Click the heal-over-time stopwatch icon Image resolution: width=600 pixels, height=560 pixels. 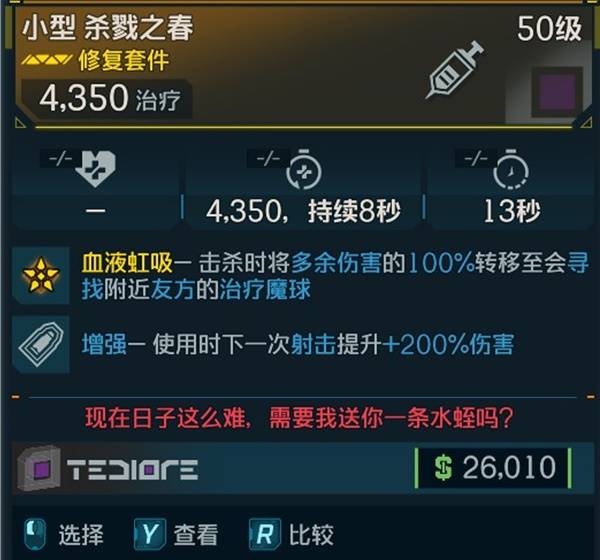point(304,170)
